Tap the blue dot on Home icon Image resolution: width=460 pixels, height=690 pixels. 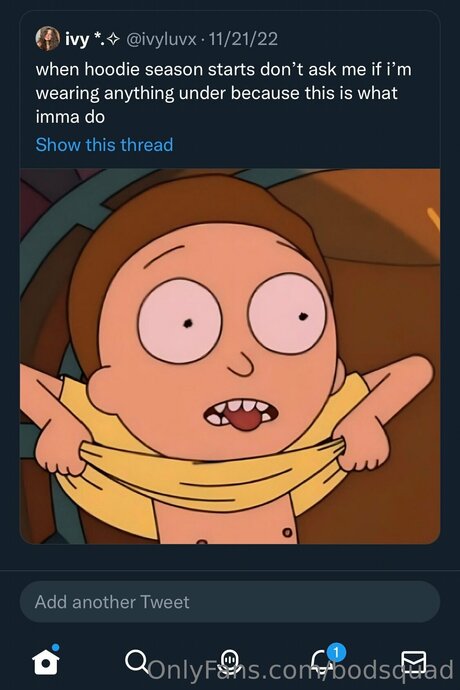click(55, 647)
